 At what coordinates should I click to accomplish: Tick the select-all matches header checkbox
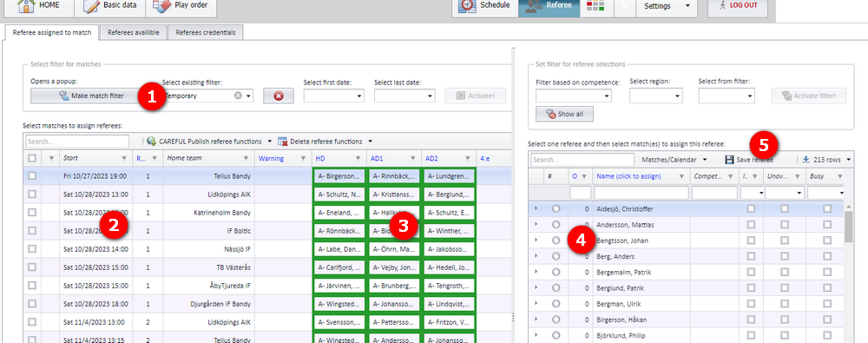(32, 159)
